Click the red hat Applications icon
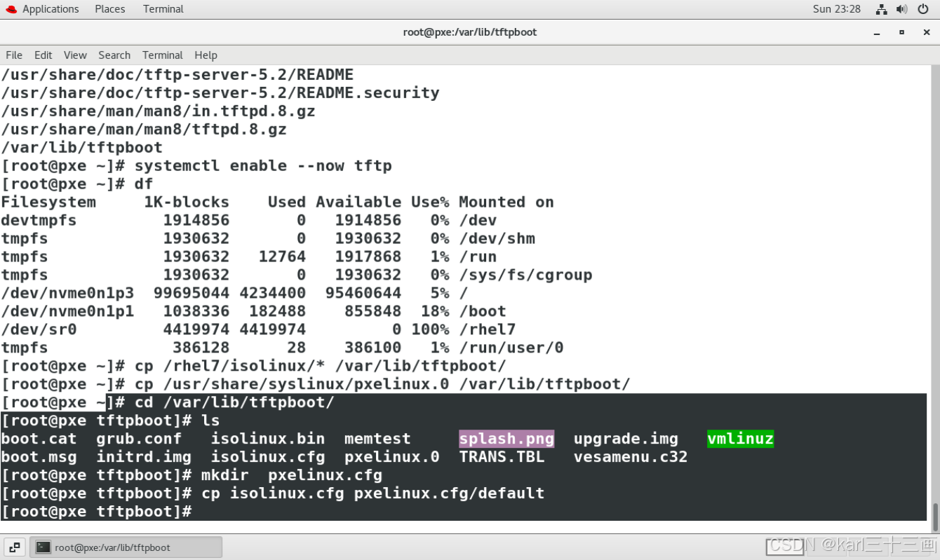 coord(11,9)
